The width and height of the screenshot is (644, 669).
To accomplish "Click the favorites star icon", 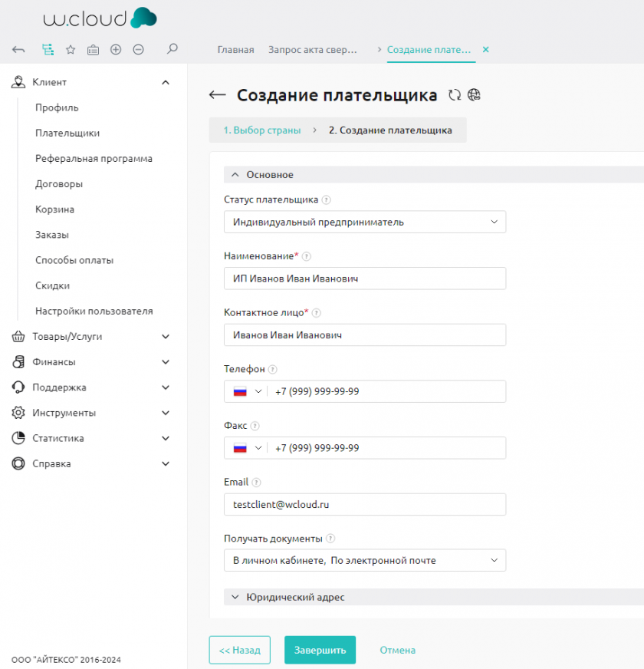I will (71, 50).
